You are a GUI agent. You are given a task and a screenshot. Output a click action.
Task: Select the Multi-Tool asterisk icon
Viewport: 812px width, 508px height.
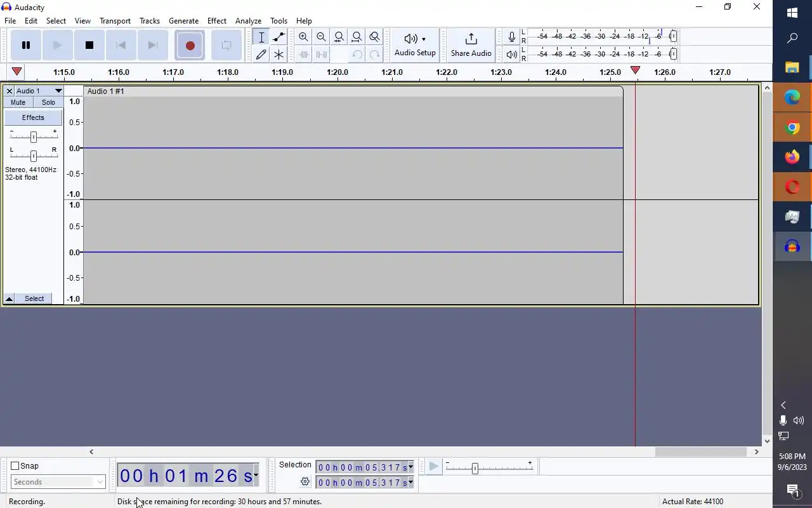[x=278, y=55]
